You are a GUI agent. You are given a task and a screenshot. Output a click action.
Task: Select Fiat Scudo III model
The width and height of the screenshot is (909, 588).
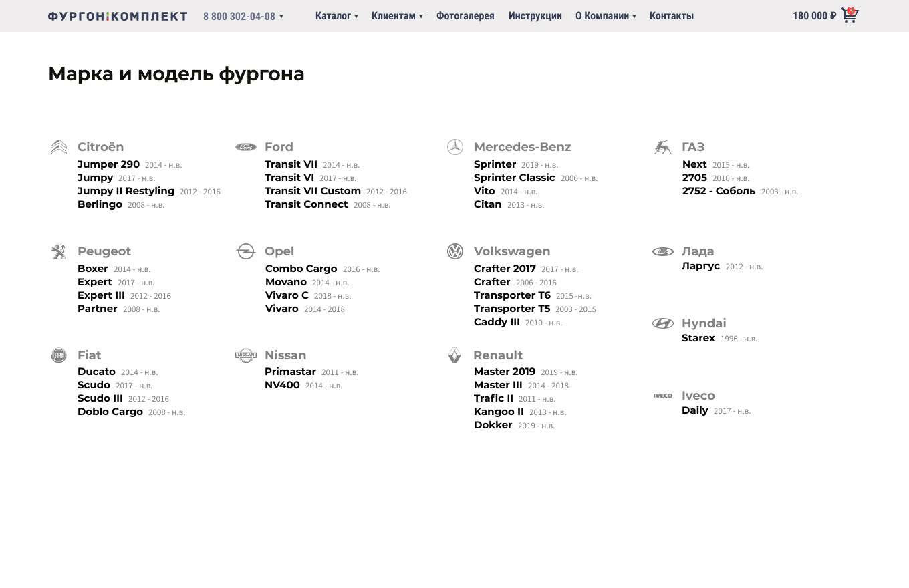pos(100,398)
